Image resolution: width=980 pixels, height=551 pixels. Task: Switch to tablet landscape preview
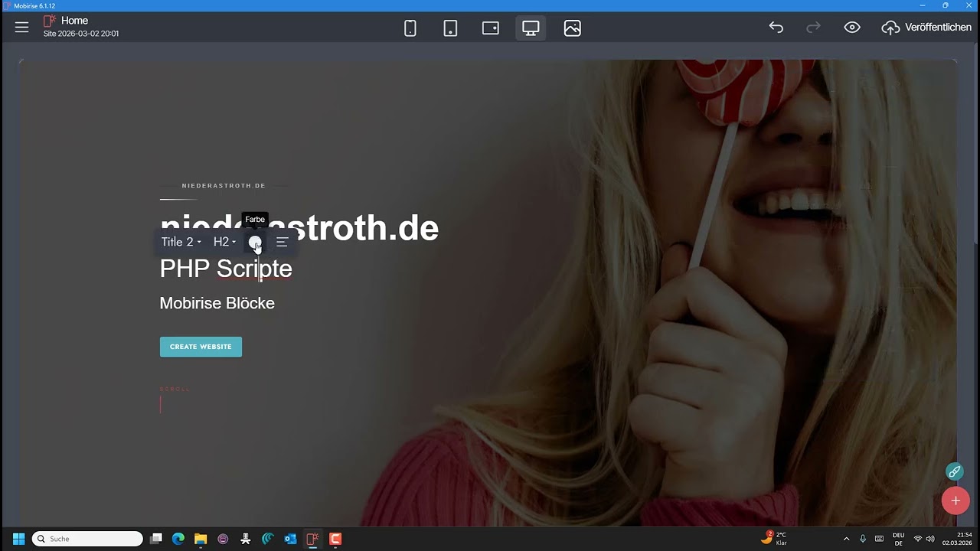[491, 28]
